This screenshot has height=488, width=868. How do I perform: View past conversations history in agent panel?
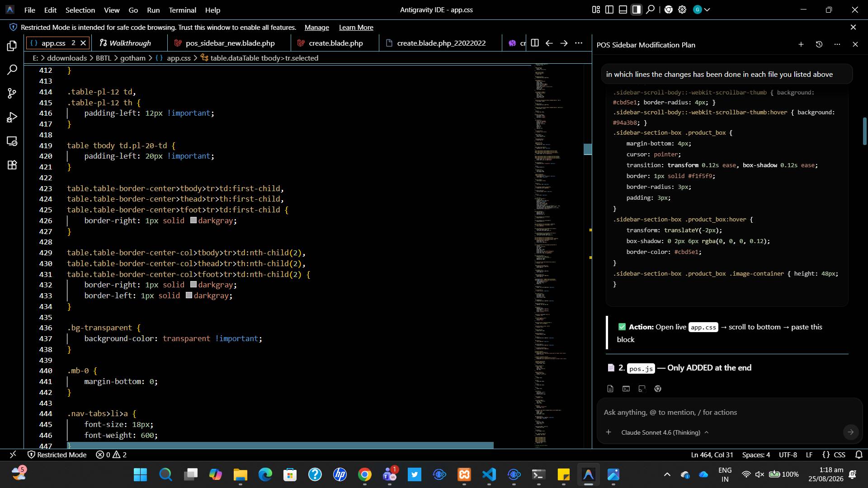(x=819, y=44)
